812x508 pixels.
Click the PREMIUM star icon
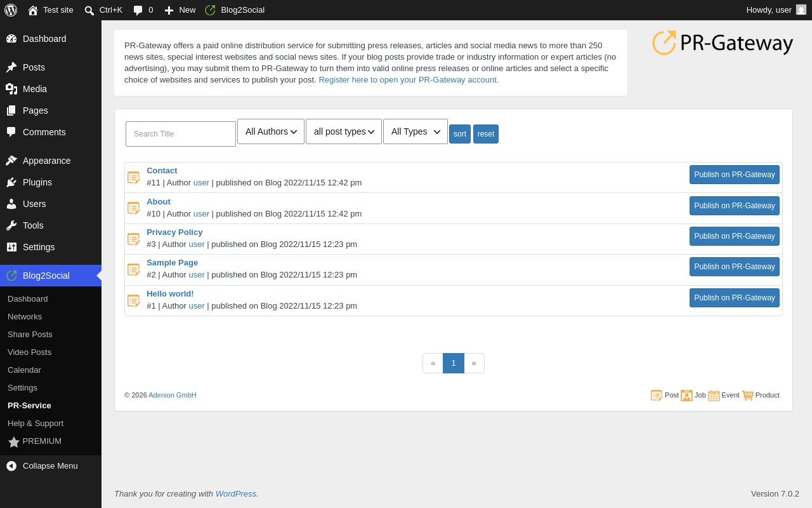tap(14, 442)
